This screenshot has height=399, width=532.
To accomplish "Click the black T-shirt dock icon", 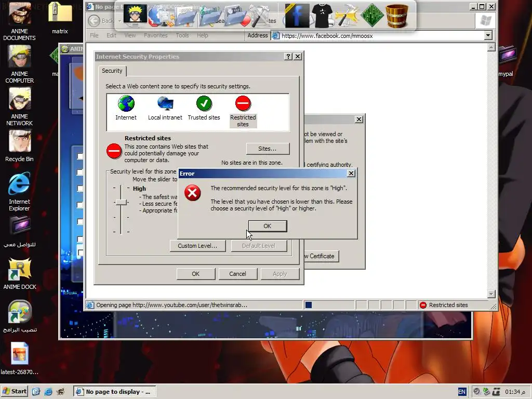I will click(322, 16).
